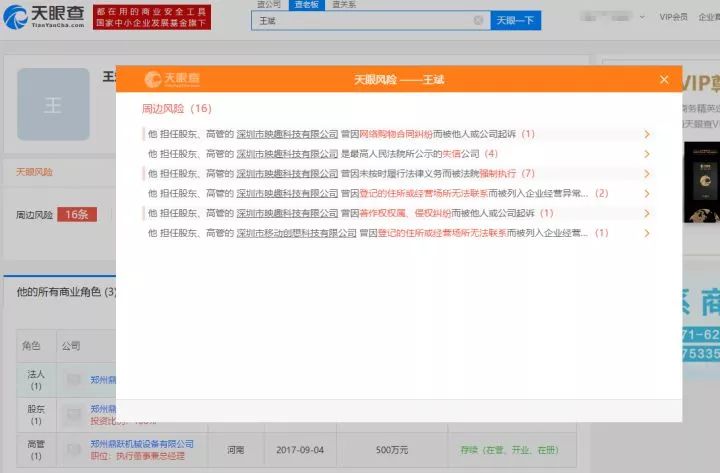Open 深圳市映趣科技有限公司 link in 强制执行 row

(287, 174)
